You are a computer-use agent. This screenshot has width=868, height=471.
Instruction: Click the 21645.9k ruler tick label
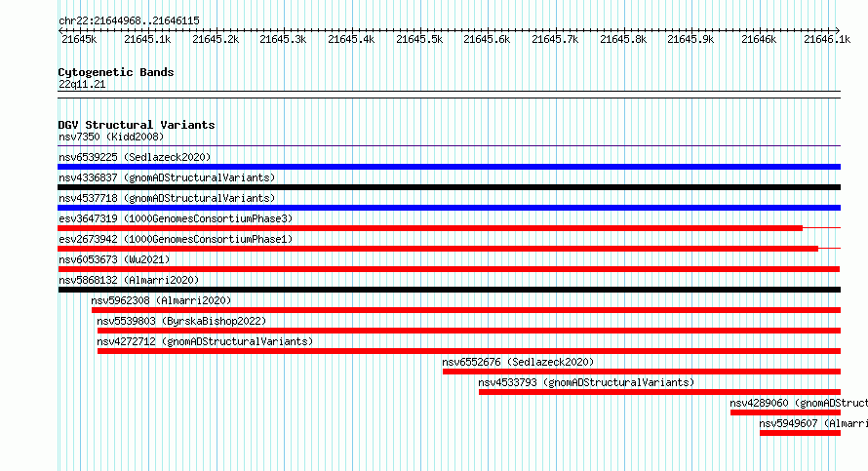690,39
